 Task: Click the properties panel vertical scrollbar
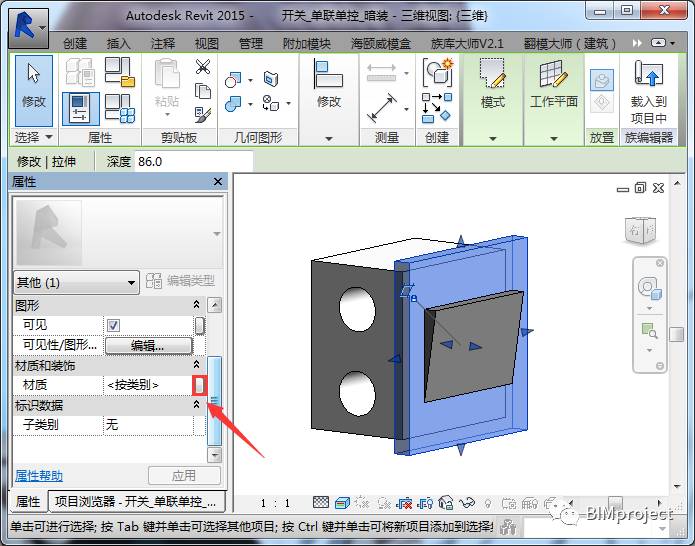click(215, 401)
